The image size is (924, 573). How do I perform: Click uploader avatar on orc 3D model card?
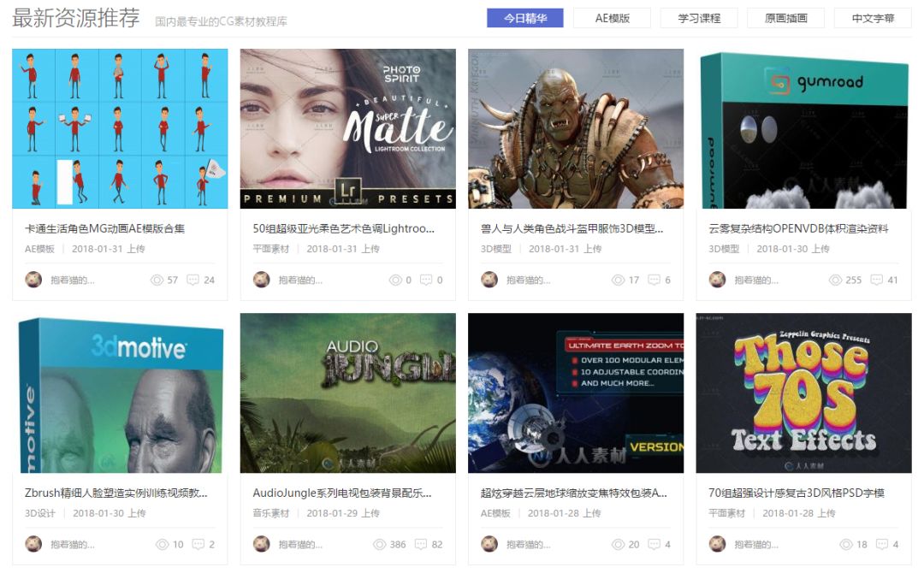click(x=489, y=280)
